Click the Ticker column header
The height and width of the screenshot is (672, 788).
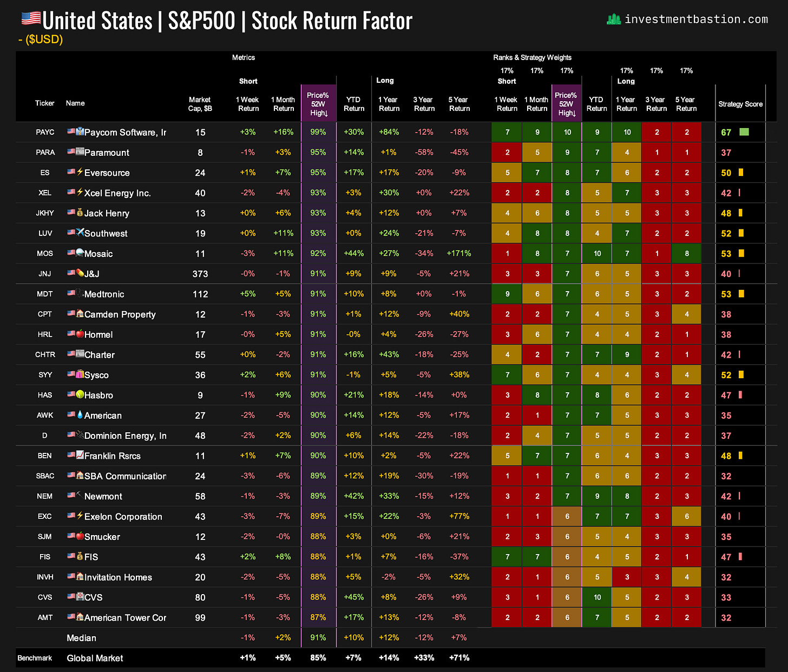tap(45, 103)
